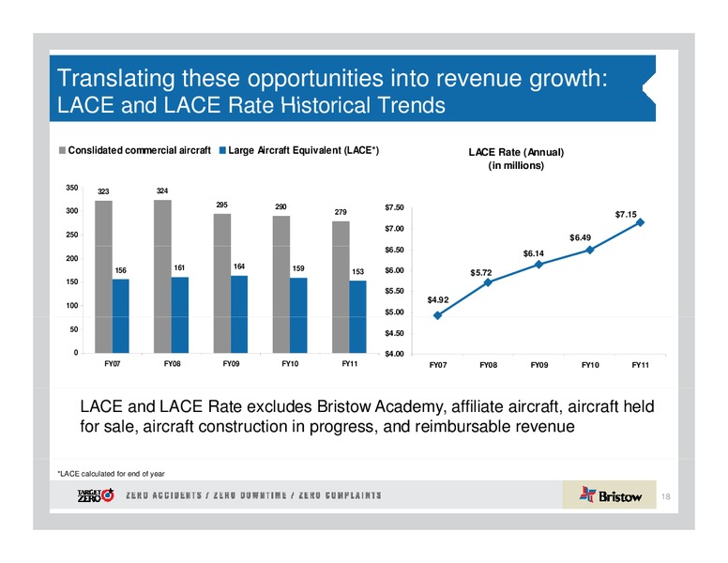Click the '(in millions)' chart subtitle
Viewport: 728px width, 563px height.
pos(516,166)
